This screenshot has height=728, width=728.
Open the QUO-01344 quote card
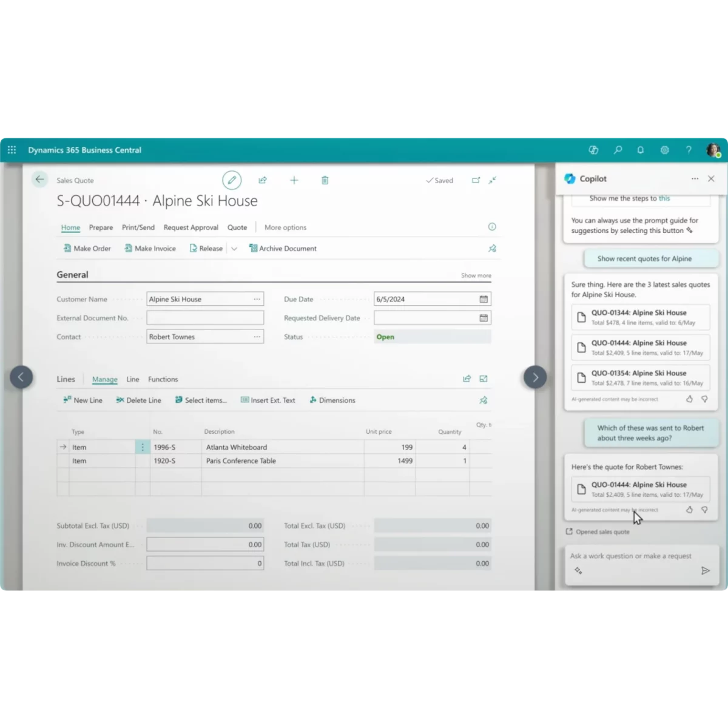coord(641,317)
